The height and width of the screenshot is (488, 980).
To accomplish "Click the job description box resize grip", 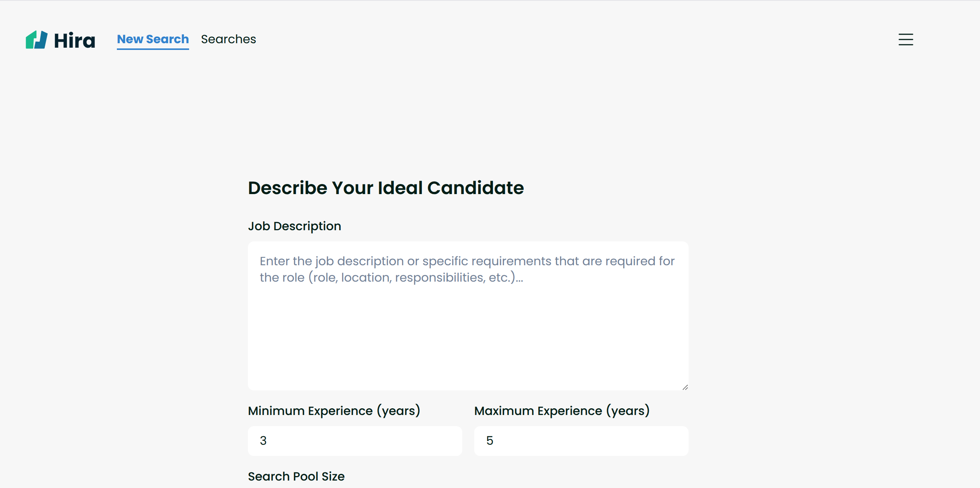I will (x=685, y=387).
